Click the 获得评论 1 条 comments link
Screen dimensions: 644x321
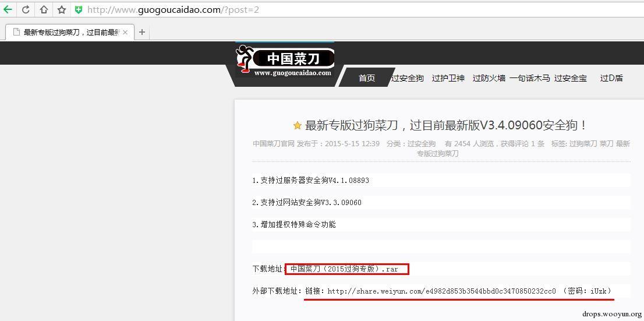(x=522, y=144)
